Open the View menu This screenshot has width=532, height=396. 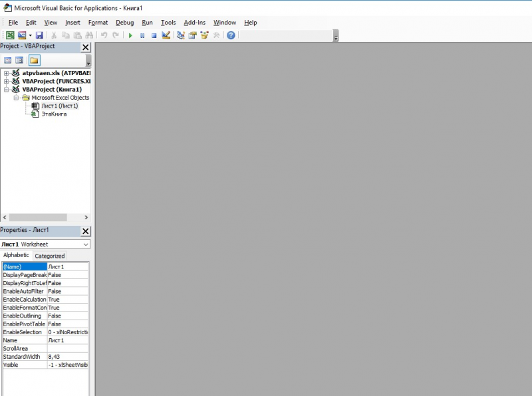[51, 23]
